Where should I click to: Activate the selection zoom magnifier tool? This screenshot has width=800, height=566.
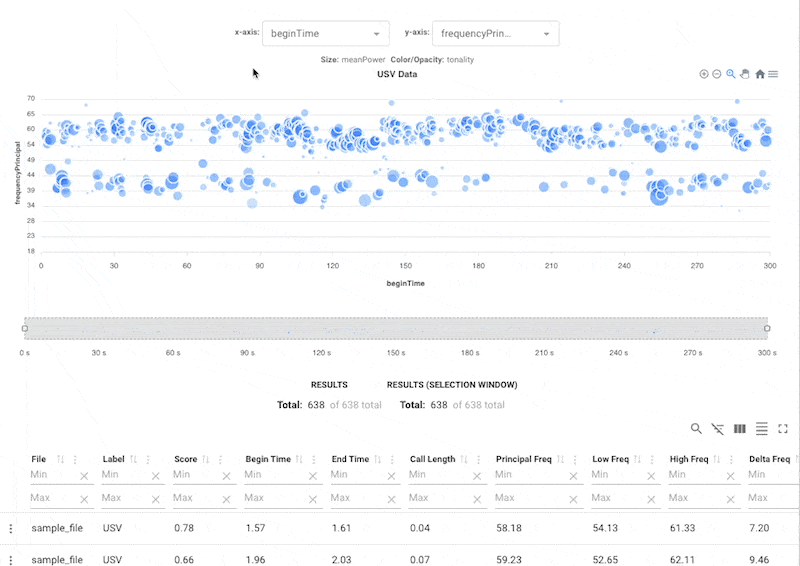pyautogui.click(x=731, y=74)
